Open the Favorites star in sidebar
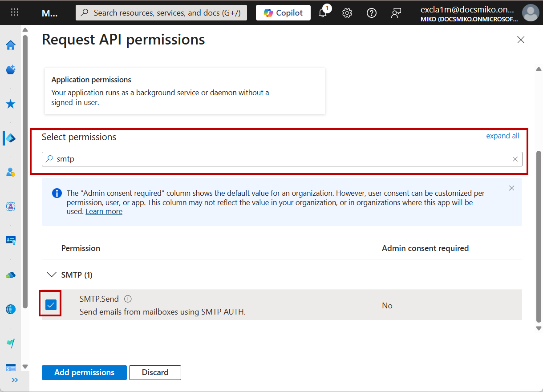Viewport: 543px width, 392px height. click(11, 104)
